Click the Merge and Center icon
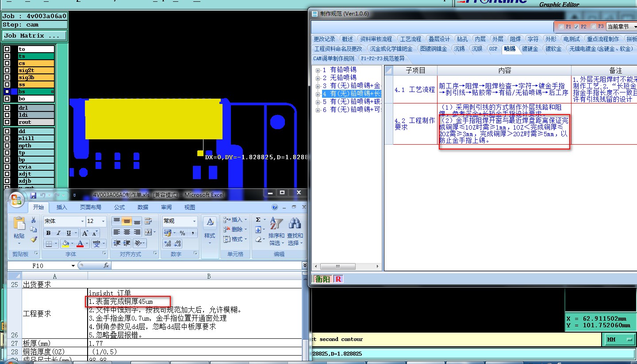637x364 pixels. click(x=148, y=232)
